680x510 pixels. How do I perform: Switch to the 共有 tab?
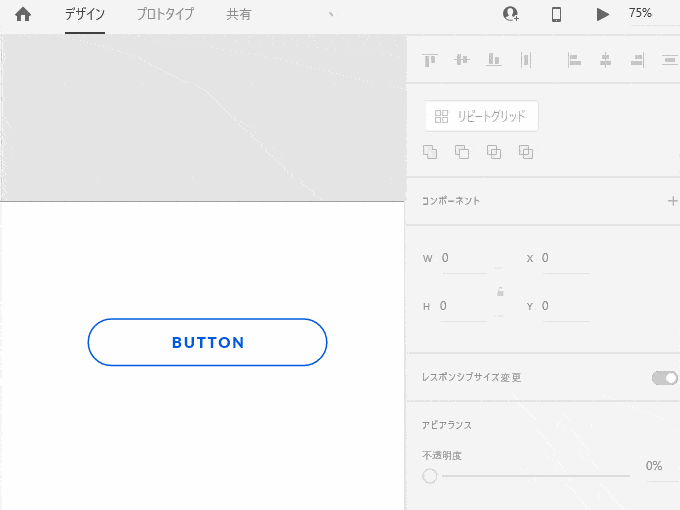(239, 14)
